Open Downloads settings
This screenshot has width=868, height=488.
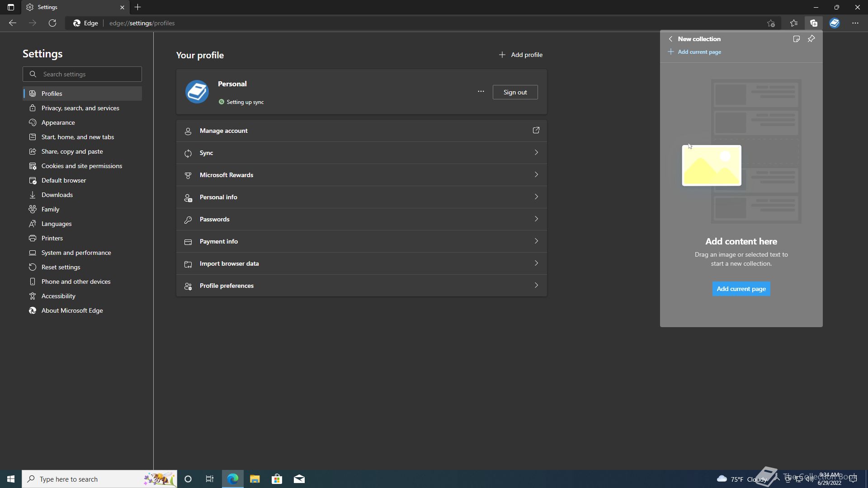click(82, 195)
